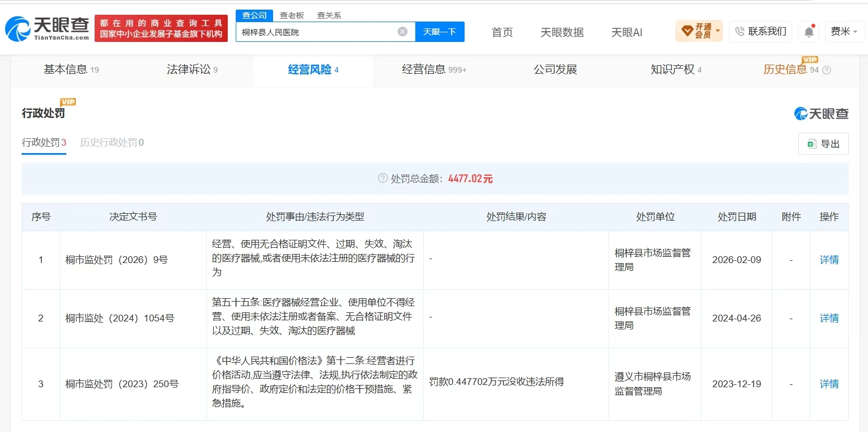The image size is (868, 432).
Task: Click the 决定文书号 column header
Action: point(133,217)
